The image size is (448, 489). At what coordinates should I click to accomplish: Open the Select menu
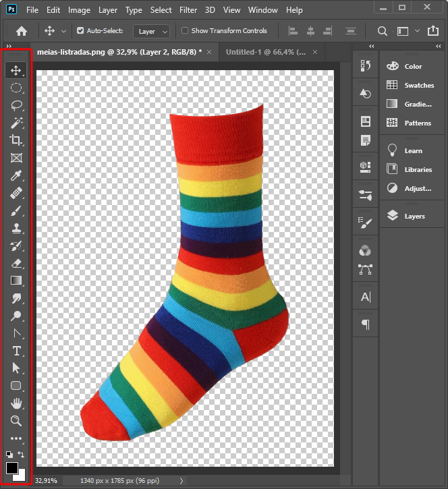coord(161,10)
